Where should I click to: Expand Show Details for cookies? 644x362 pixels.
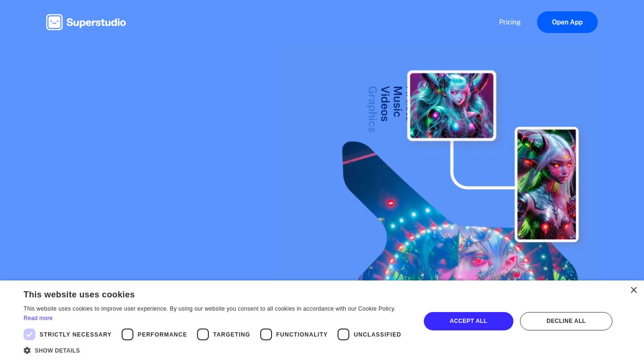click(57, 351)
